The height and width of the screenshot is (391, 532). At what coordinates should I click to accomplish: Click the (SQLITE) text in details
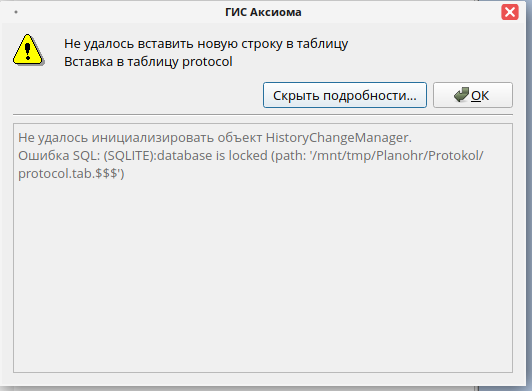130,156
